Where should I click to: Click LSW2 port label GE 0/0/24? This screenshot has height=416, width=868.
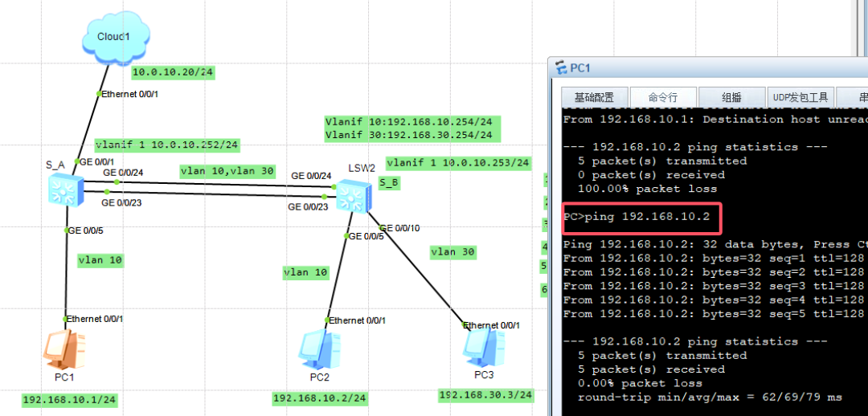point(311,176)
